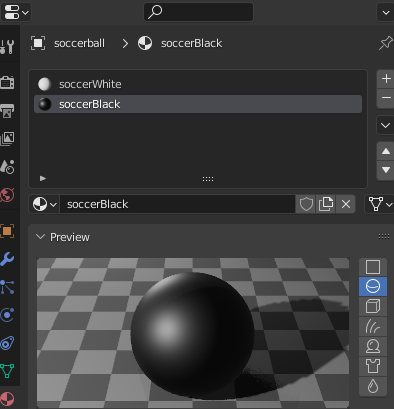Click the soccerBlack material preview sphere
Viewport: 394px width, 409px height.
(45, 104)
